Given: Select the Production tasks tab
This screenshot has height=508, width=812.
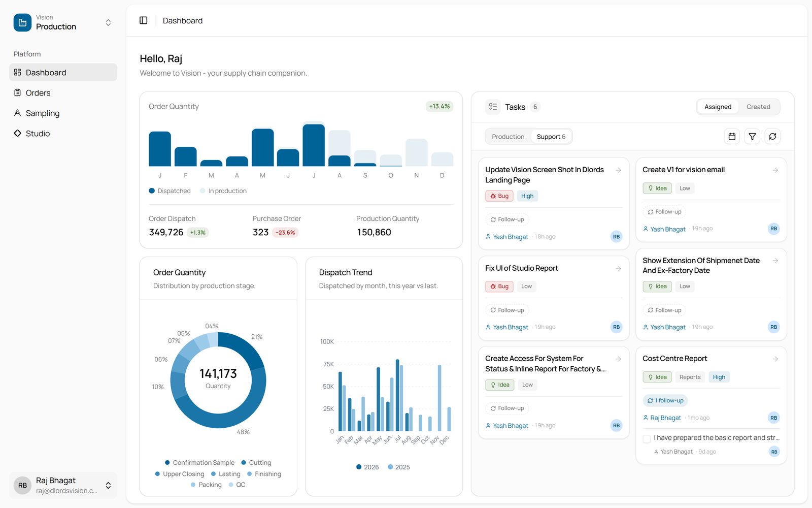Looking at the screenshot, I should (508, 137).
